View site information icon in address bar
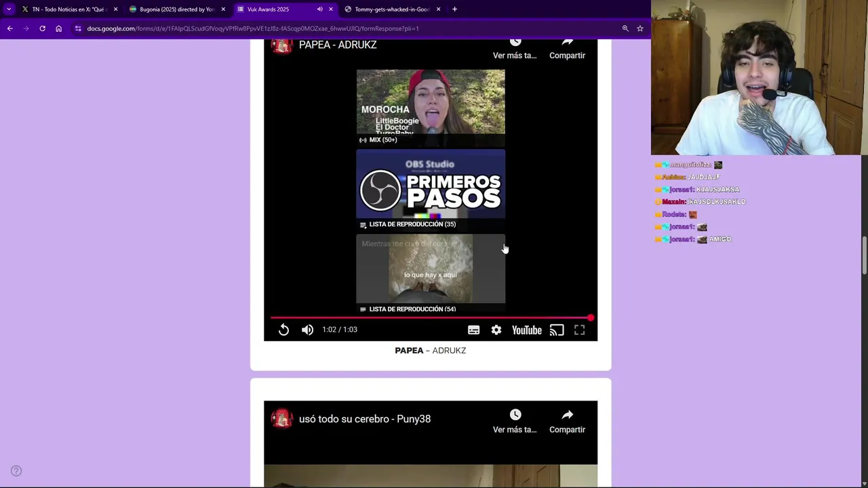The height and width of the screenshot is (488, 868). (x=79, y=28)
